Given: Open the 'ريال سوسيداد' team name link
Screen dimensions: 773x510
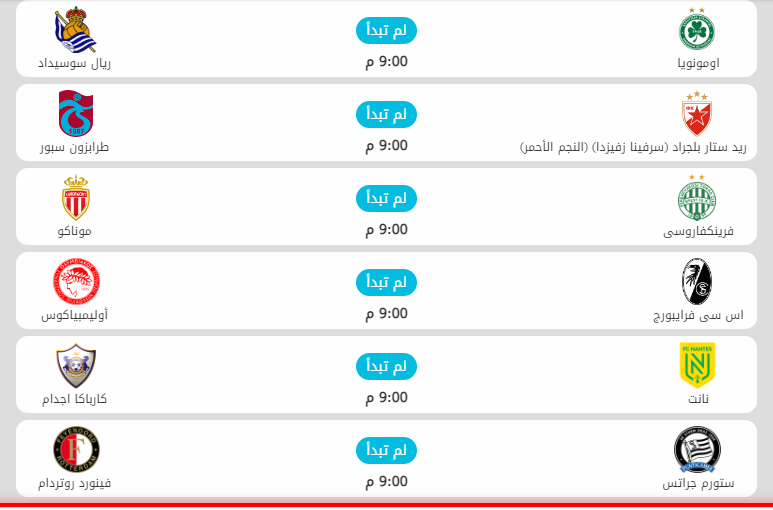Looking at the screenshot, I should tap(75, 63).
